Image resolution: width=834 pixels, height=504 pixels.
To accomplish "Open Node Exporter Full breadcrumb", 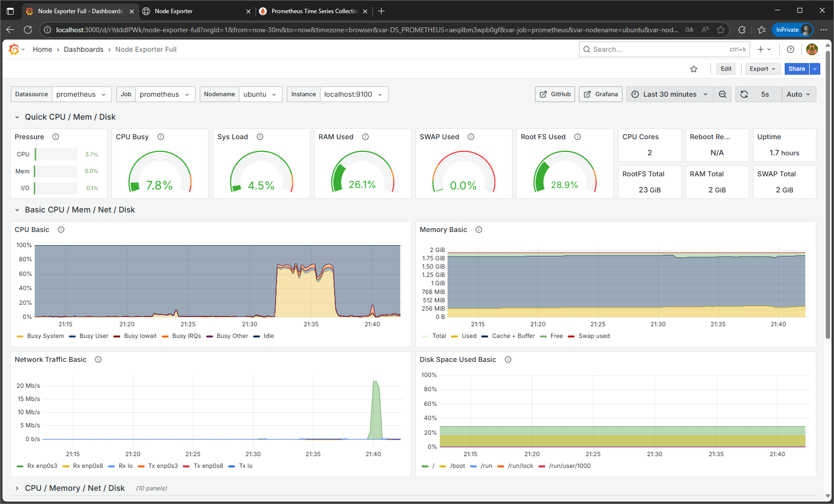I will [x=146, y=49].
